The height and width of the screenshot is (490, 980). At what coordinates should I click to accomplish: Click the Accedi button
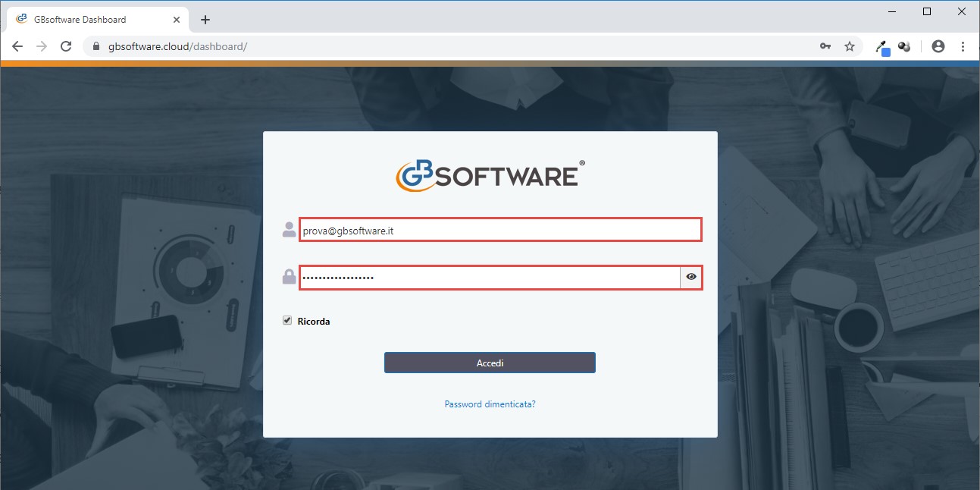coord(490,363)
